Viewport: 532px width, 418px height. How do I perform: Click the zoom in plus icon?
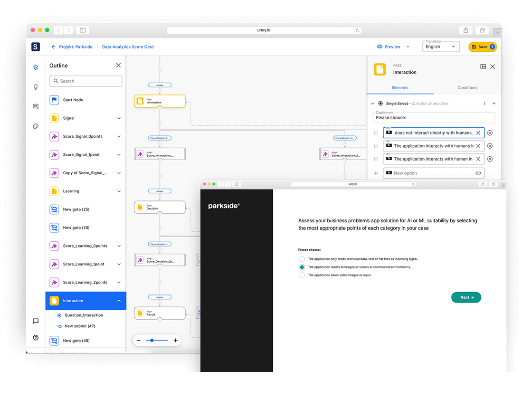pyautogui.click(x=175, y=340)
